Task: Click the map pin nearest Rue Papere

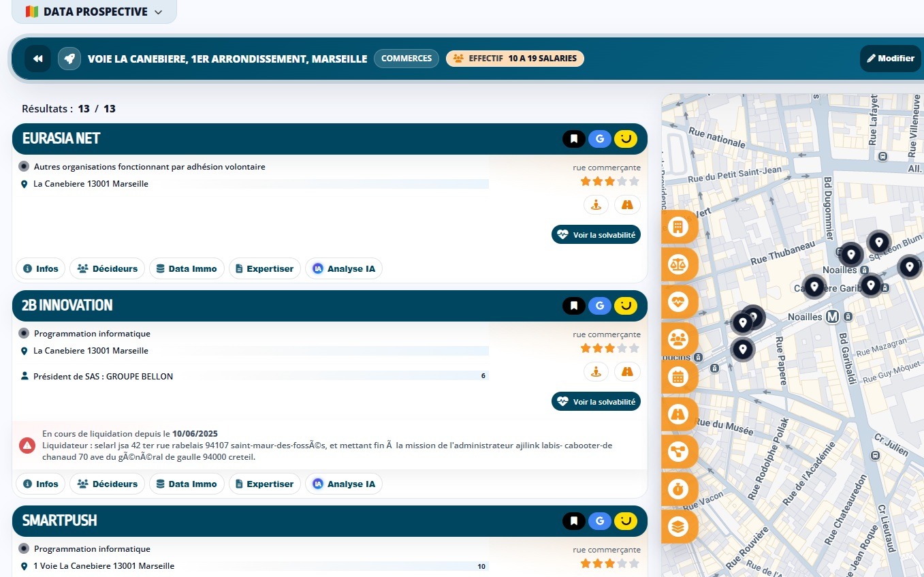Action: coord(743,349)
